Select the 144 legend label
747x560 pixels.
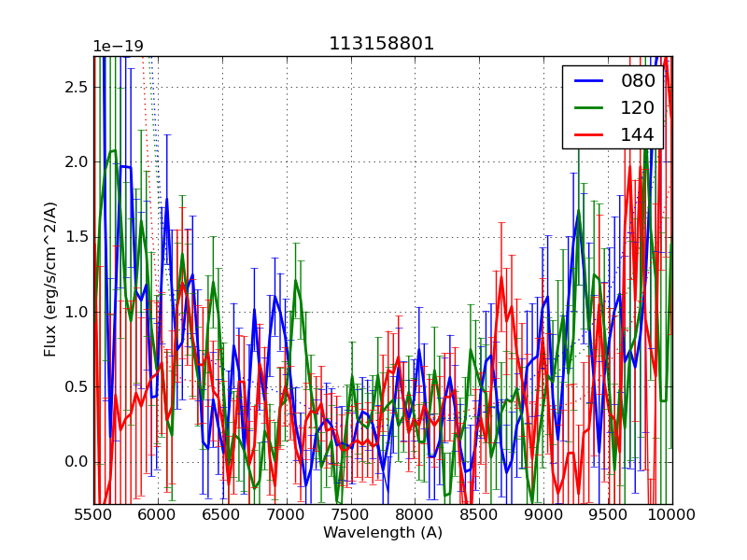point(638,134)
